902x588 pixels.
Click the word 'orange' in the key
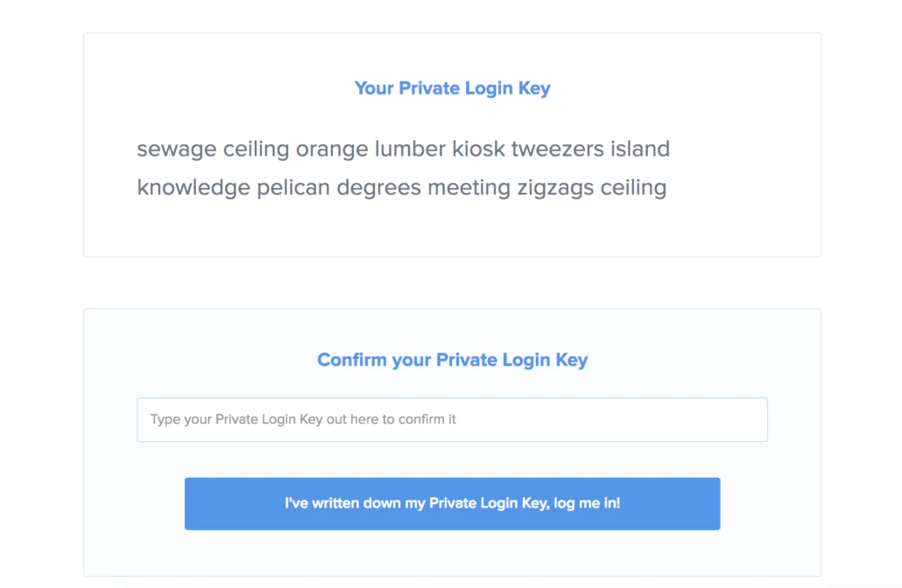(332, 150)
